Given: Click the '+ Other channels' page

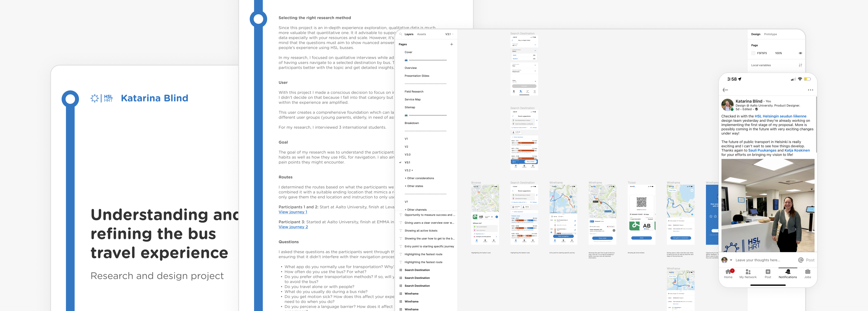Looking at the screenshot, I should click(x=415, y=209).
